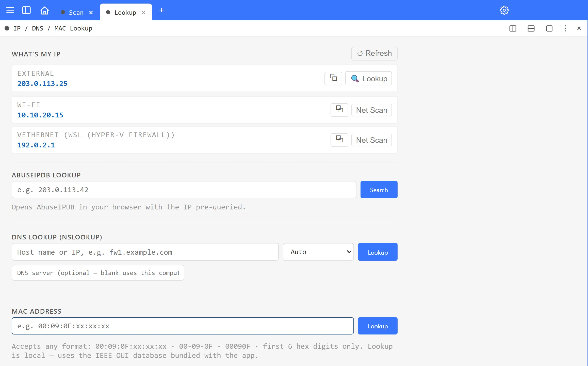Open settings gear icon
The width and height of the screenshot is (588, 366).
click(504, 10)
